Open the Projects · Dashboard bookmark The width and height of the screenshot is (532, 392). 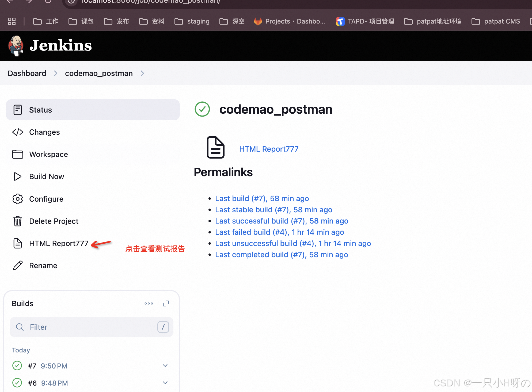(289, 21)
